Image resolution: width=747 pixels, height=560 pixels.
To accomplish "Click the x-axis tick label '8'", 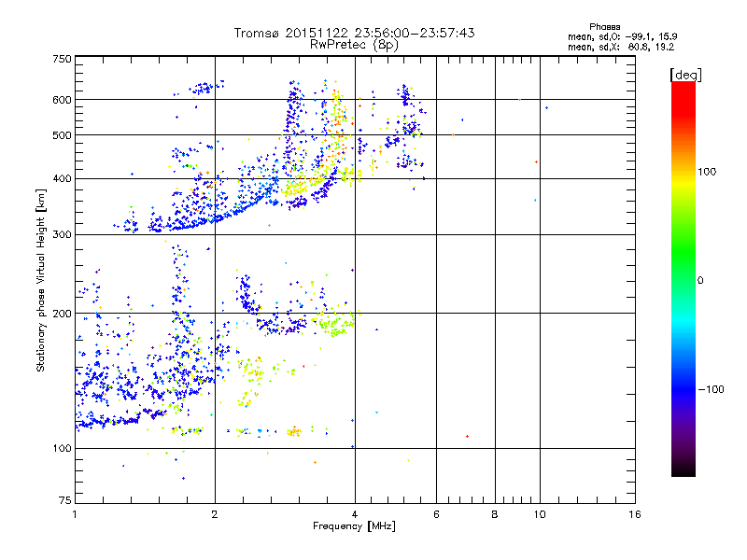I will pos(495,514).
